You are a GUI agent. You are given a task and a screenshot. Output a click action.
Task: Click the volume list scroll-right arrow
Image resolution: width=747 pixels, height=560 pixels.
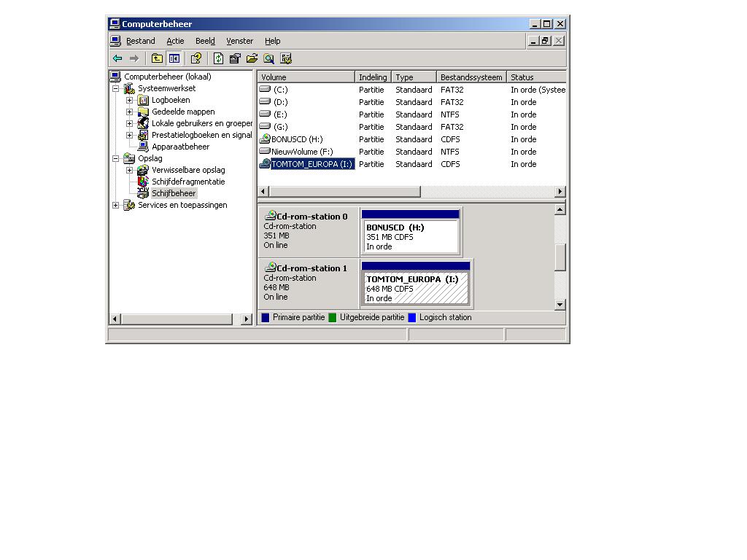click(560, 192)
